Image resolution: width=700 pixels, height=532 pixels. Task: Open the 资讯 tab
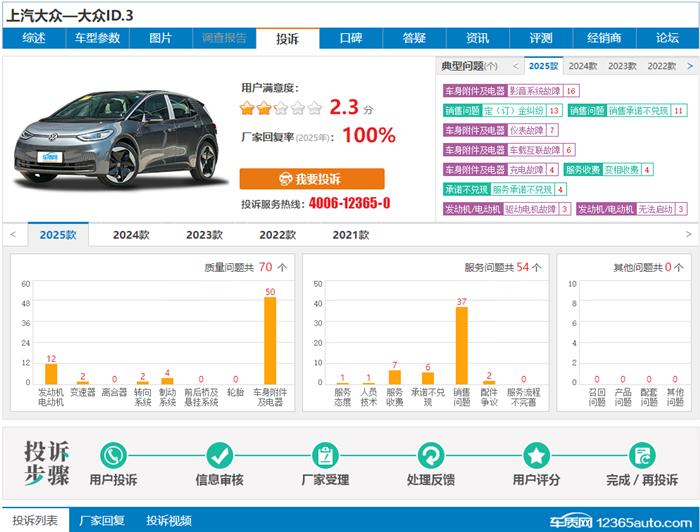pyautogui.click(x=478, y=38)
